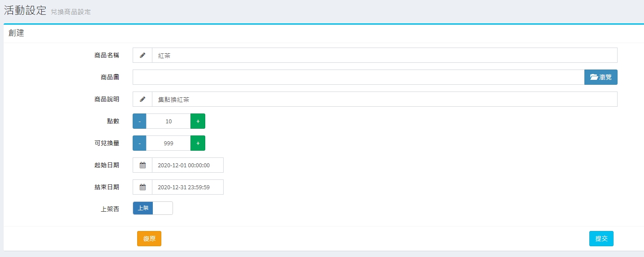Open the 結束日期 date field 2020-12-31

(187, 187)
